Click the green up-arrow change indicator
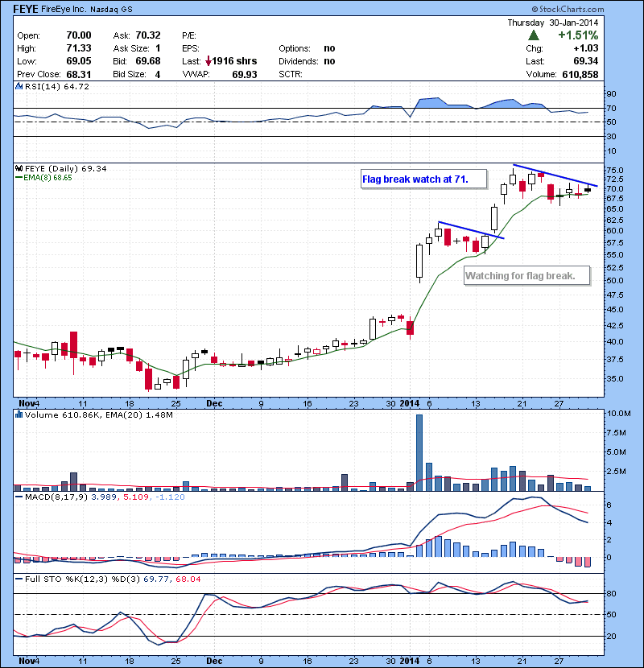 [533, 35]
